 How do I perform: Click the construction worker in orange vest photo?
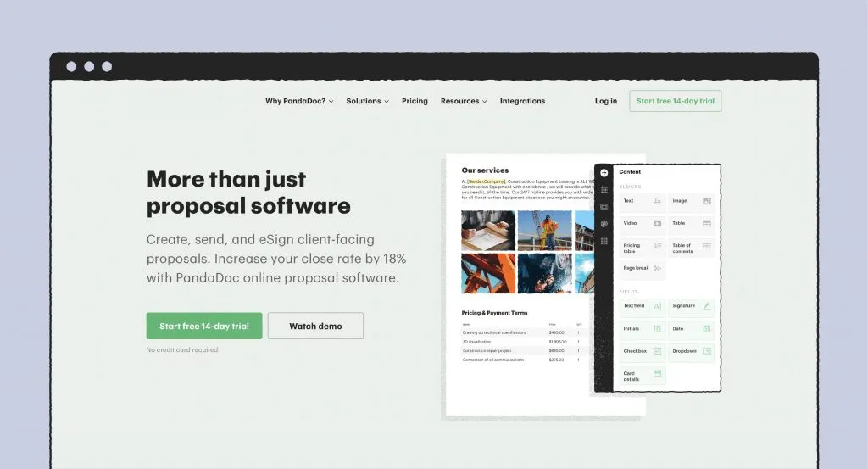545,231
